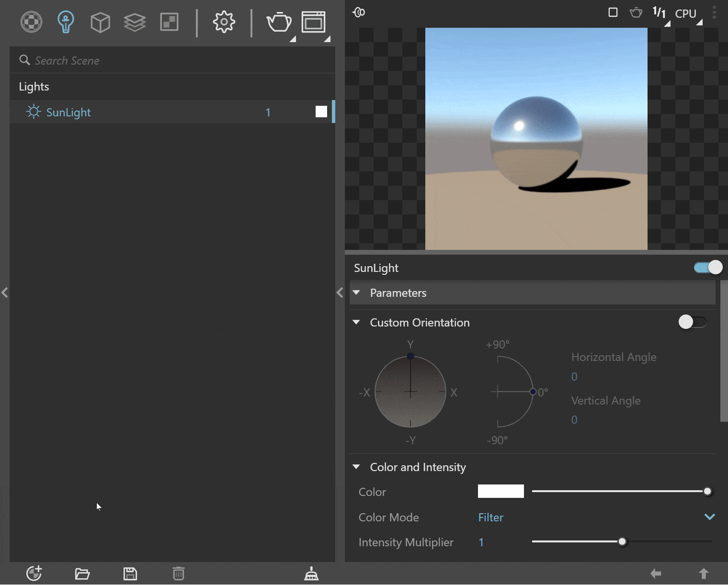Collapse the properties panel arrow
The height and width of the screenshot is (585, 728).
pos(340,292)
